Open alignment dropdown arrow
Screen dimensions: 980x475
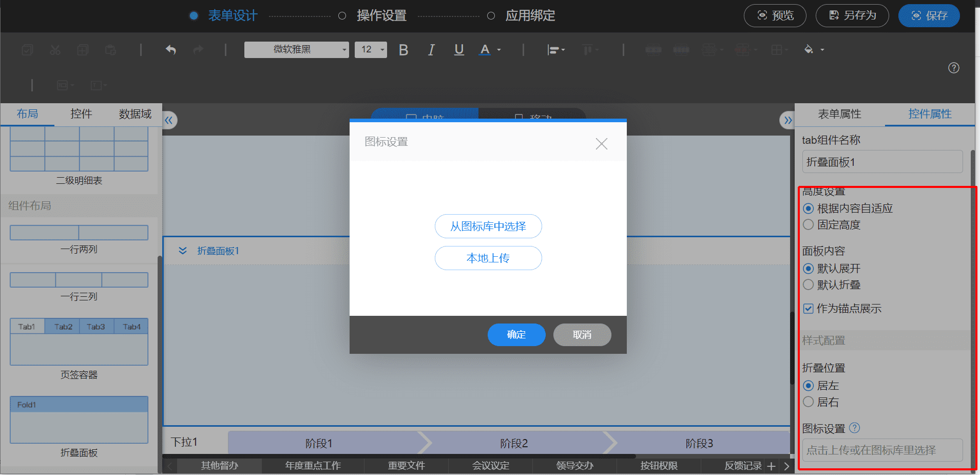click(x=563, y=50)
